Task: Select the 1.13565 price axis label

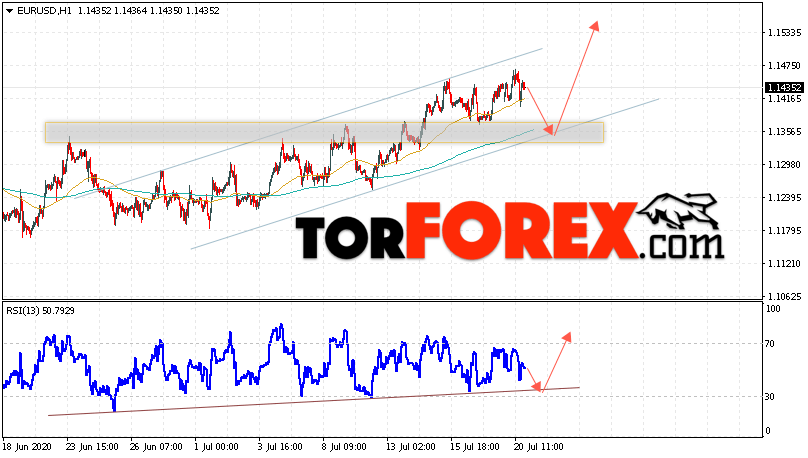Action: (784, 132)
